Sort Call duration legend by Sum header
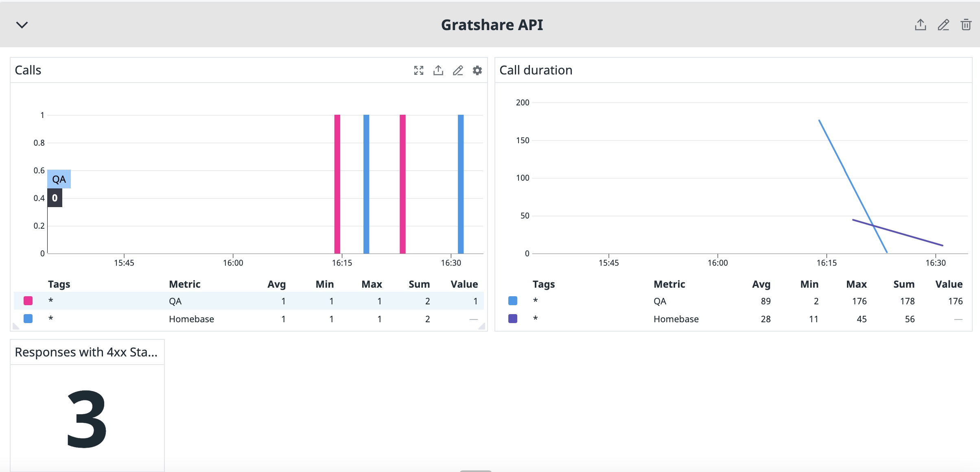Image resolution: width=980 pixels, height=472 pixels. 904,284
